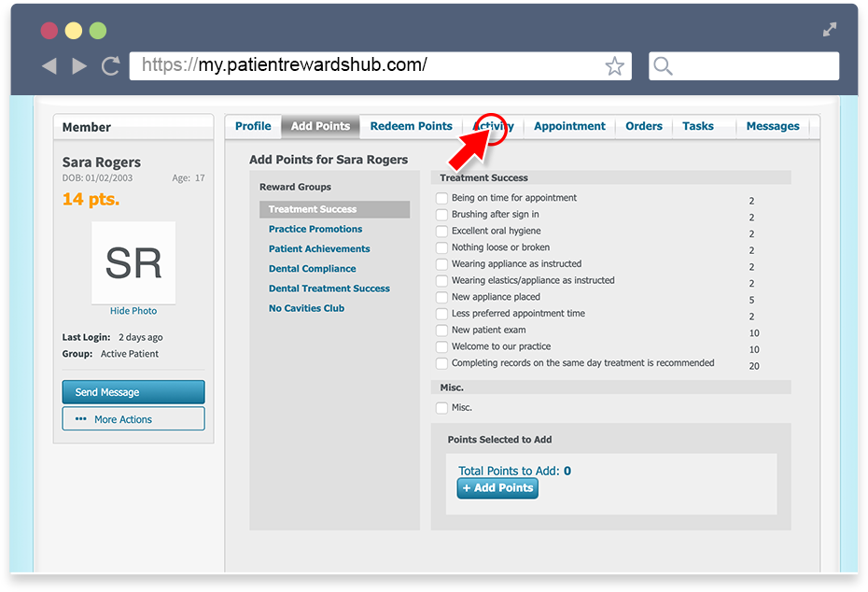Switch to the Redeem Points tab
Screen dimensions: 868x592
click(x=412, y=126)
